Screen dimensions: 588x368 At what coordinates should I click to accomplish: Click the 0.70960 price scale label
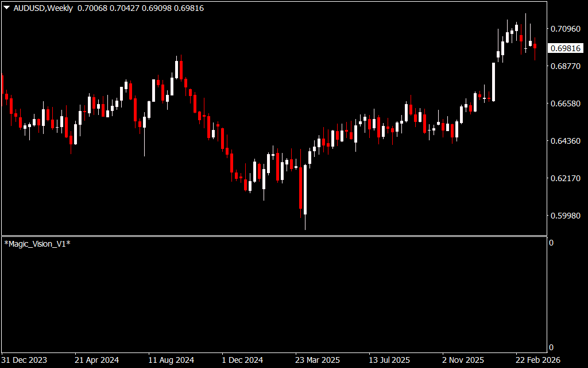tap(566, 29)
